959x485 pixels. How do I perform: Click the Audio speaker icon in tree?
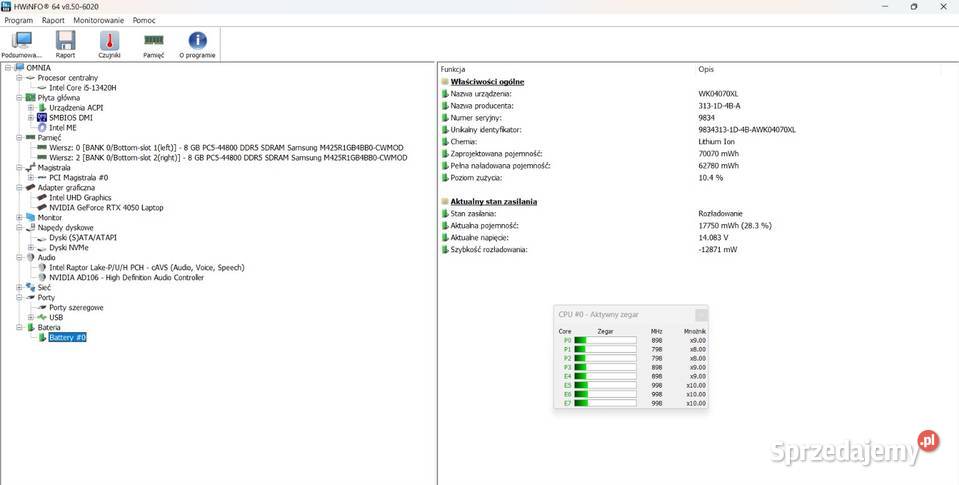31,257
